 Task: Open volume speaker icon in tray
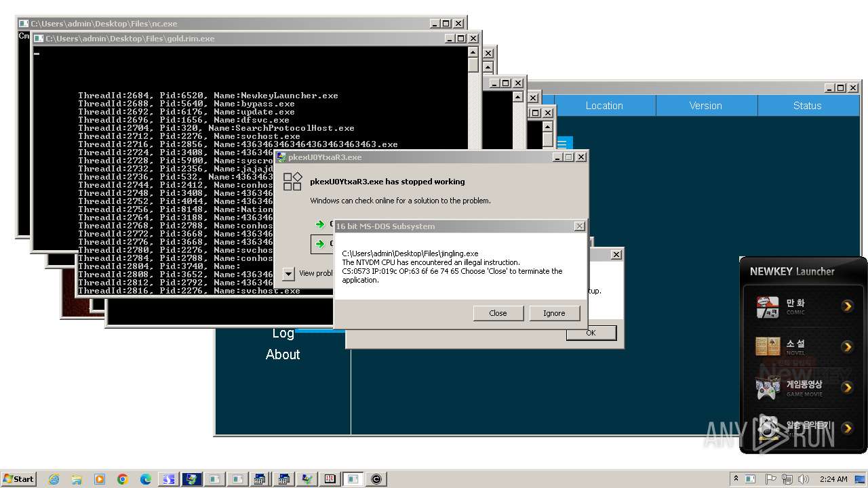(x=804, y=479)
